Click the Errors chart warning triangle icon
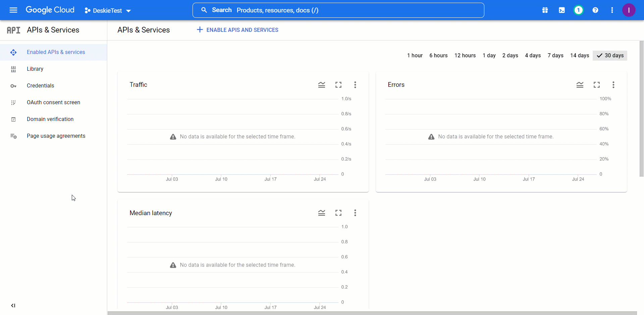 (x=431, y=137)
